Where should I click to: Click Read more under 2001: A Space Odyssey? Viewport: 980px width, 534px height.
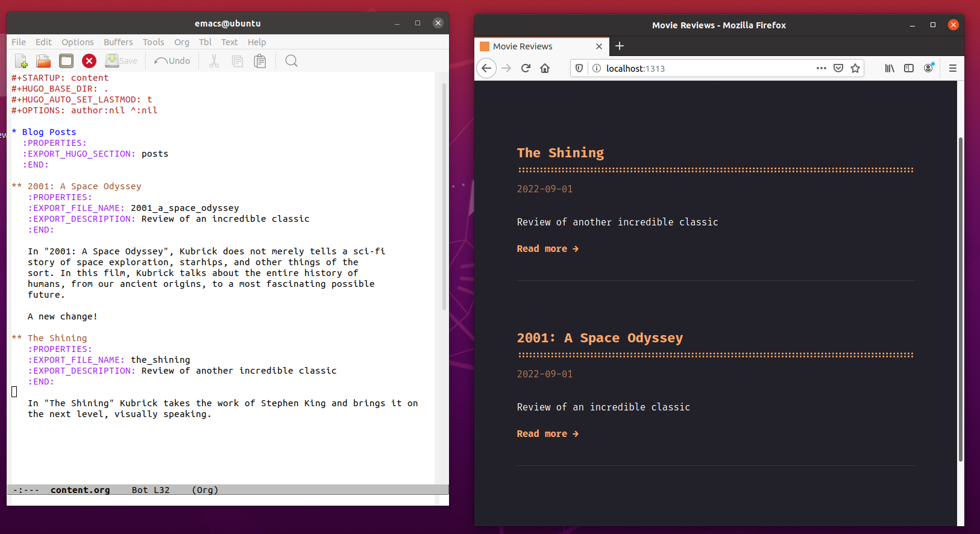547,433
